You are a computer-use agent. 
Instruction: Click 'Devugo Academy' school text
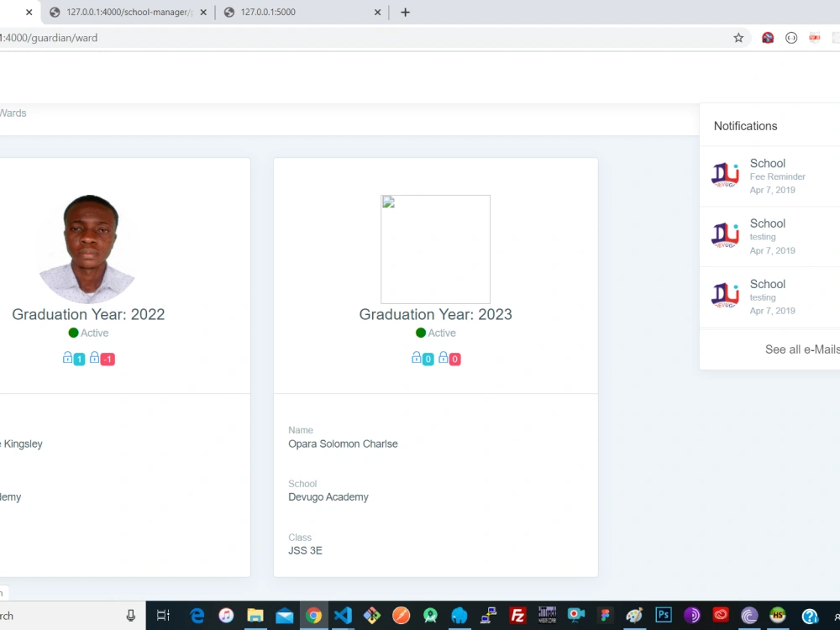tap(328, 496)
